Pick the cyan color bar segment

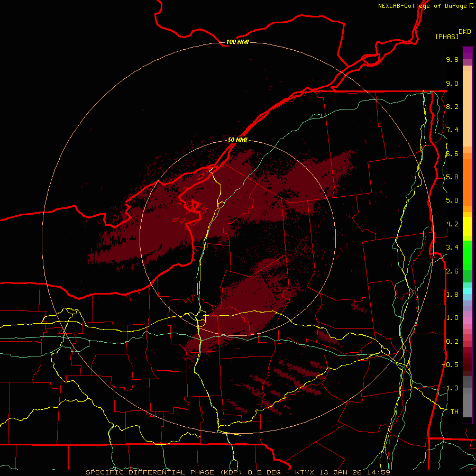click(x=467, y=291)
